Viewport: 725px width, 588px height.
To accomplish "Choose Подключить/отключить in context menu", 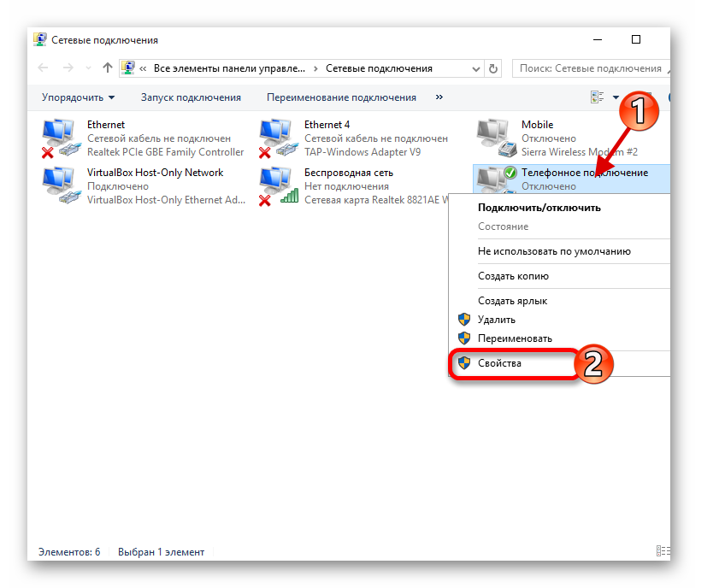I will point(539,207).
